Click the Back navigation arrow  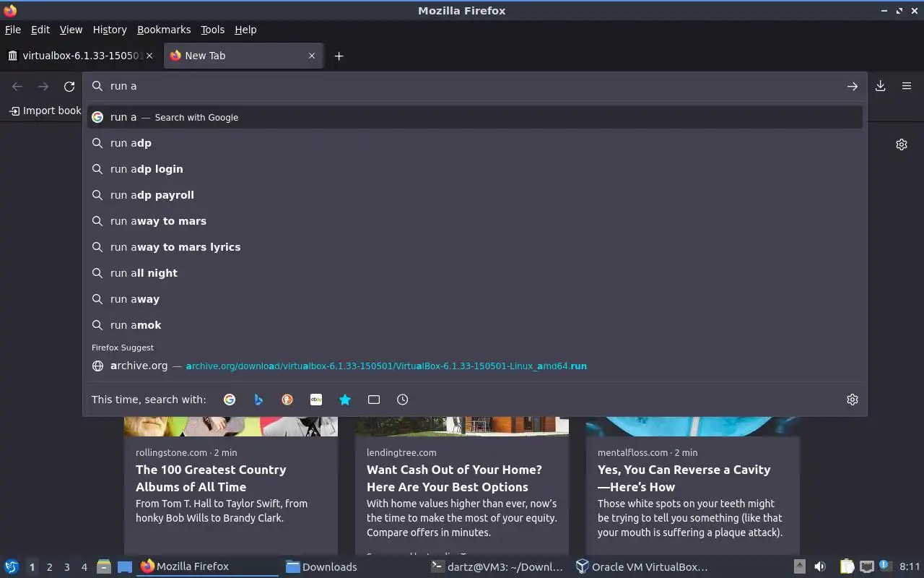pyautogui.click(x=17, y=87)
